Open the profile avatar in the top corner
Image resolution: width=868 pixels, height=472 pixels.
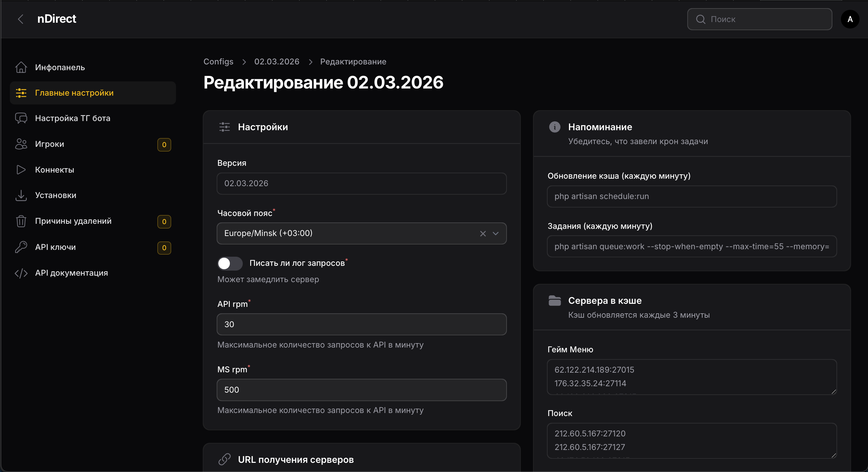[850, 19]
